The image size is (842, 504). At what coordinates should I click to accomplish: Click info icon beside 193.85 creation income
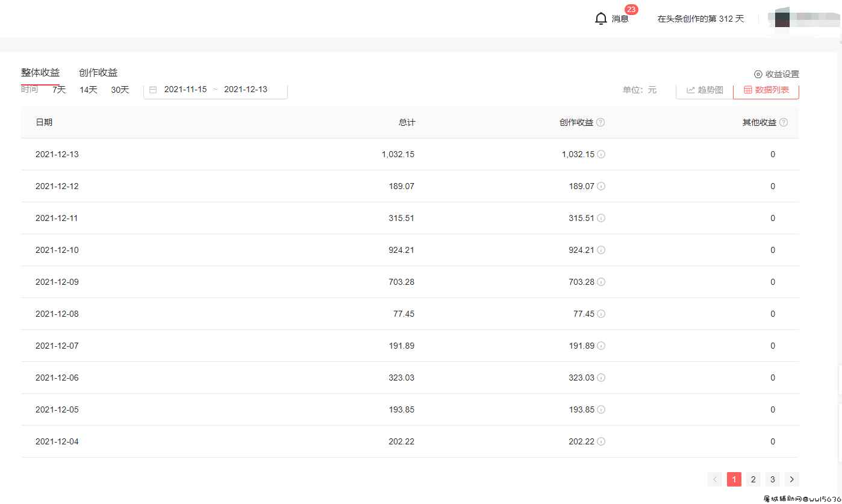pos(601,409)
